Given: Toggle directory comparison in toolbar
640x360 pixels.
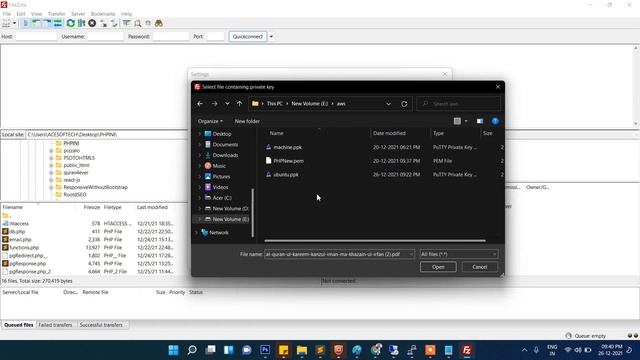Looking at the screenshot, I should [138, 23].
